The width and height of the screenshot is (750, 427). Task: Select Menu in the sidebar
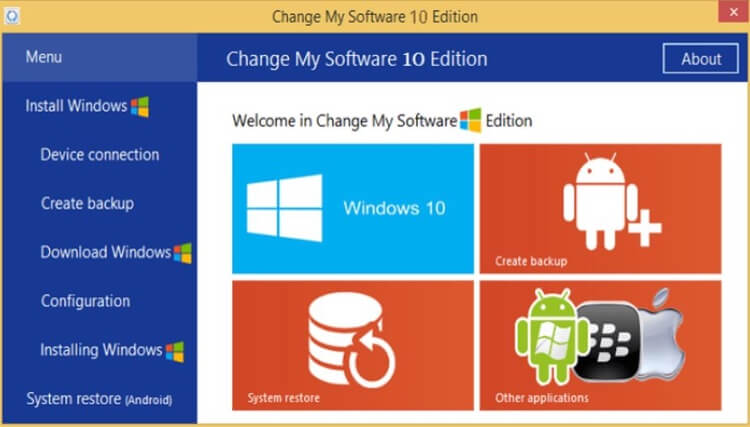44,57
